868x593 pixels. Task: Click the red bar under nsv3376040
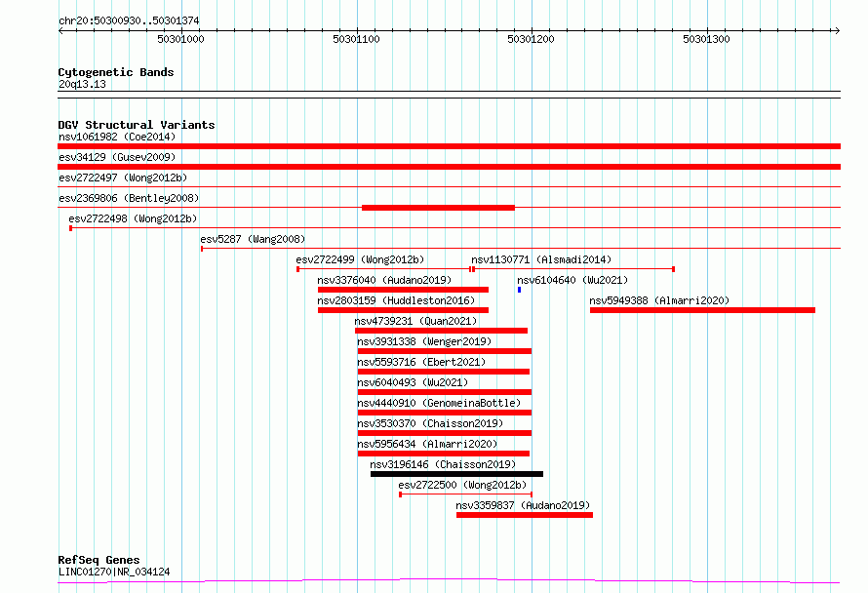pos(403,290)
